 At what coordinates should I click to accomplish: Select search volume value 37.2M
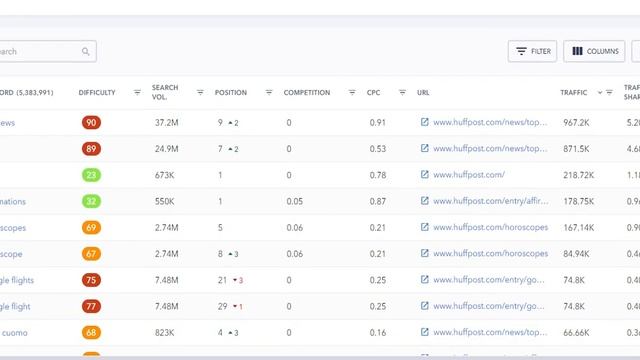coord(167,122)
